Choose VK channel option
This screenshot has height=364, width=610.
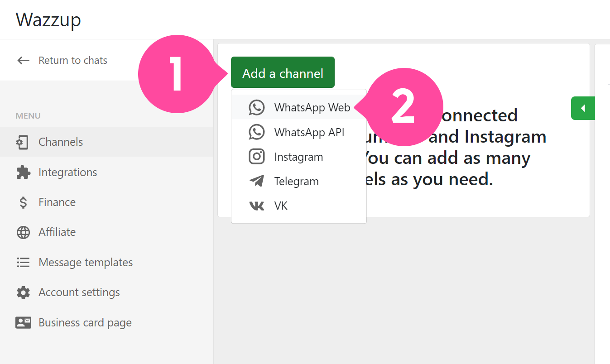coord(299,206)
